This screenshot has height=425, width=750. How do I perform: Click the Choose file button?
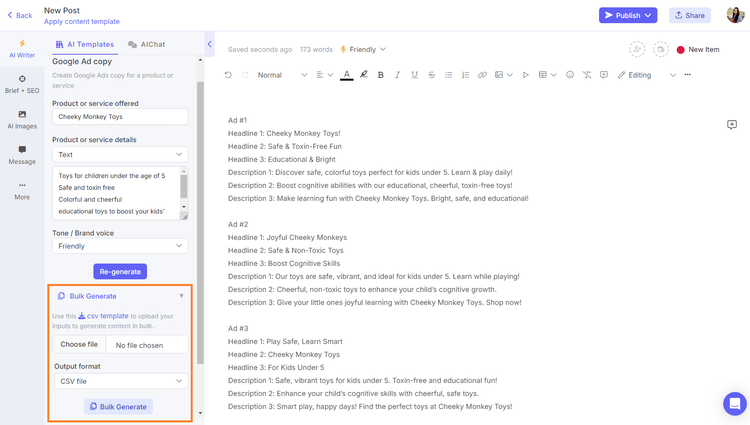[x=79, y=344]
